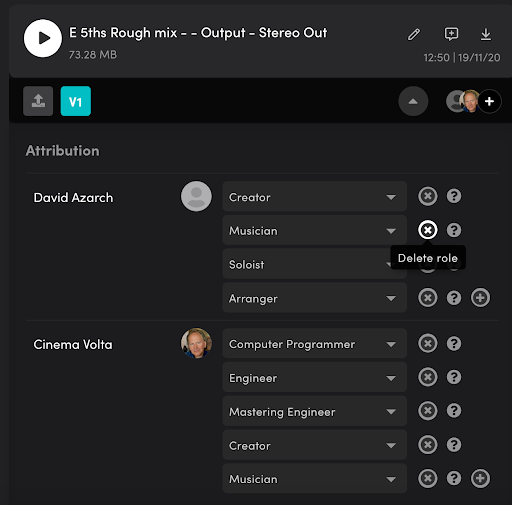This screenshot has height=505, width=512.
Task: Click the pencil edit icon
Action: pos(414,34)
